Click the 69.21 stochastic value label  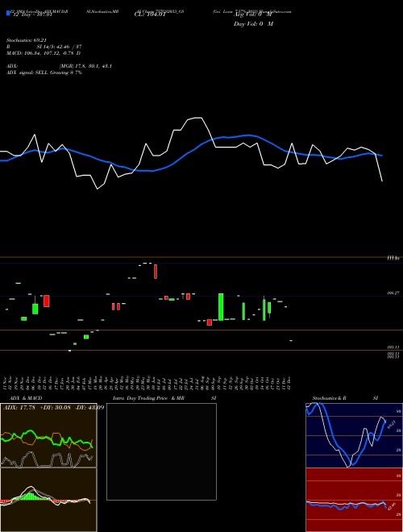(392, 424)
